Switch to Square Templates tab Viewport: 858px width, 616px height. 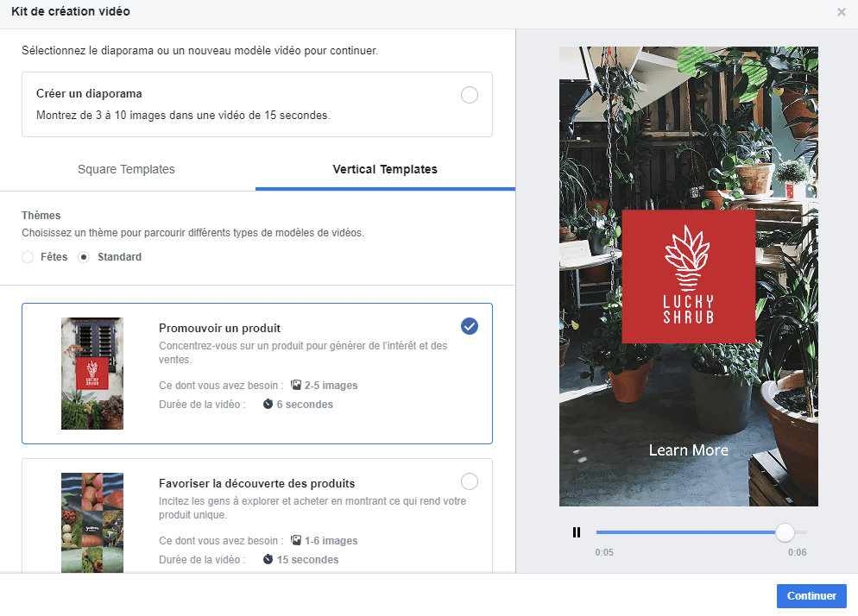coord(126,169)
